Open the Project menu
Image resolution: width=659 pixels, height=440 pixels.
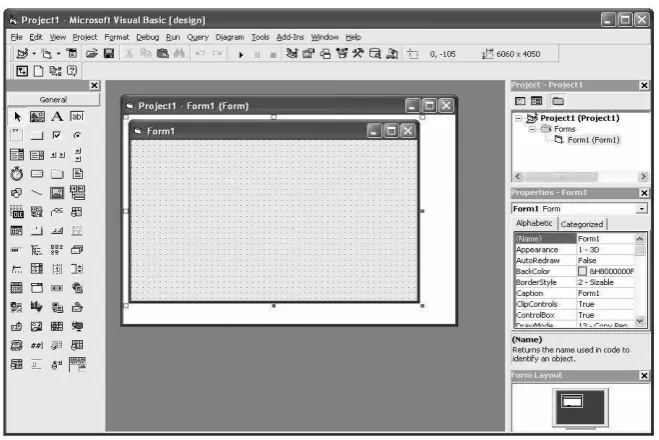[84, 37]
